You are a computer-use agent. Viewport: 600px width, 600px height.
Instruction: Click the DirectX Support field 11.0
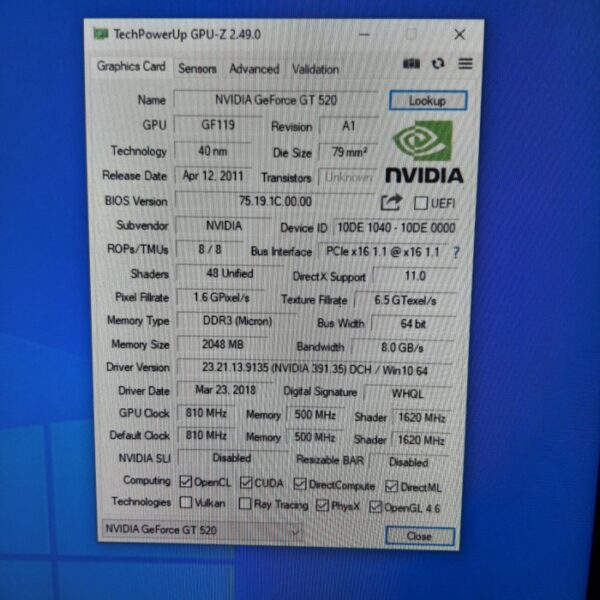point(415,276)
